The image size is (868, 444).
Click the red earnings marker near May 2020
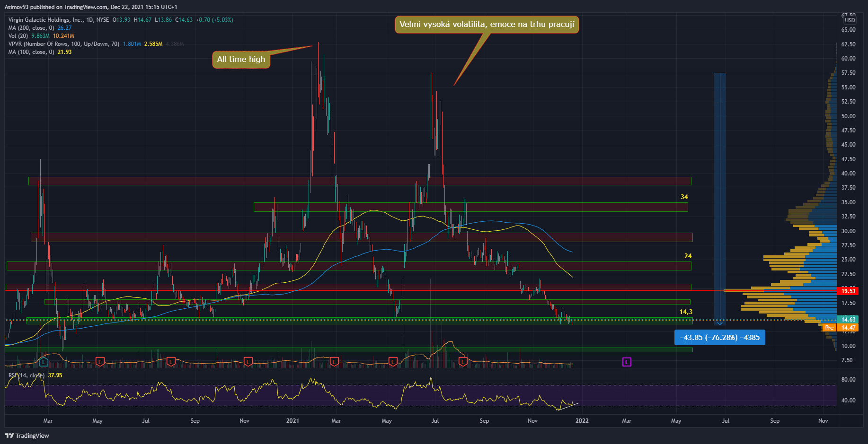(100, 362)
